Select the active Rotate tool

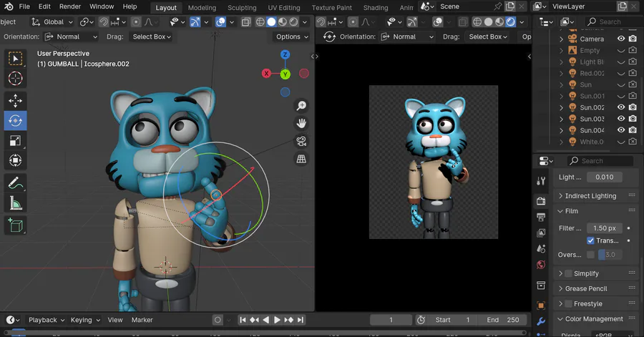pyautogui.click(x=16, y=121)
